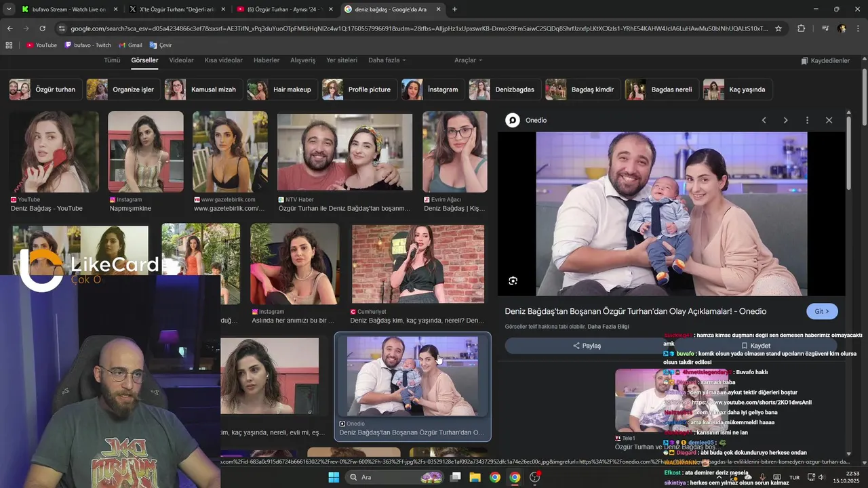
Task: Open File Explorer from the taskbar
Action: (x=475, y=477)
